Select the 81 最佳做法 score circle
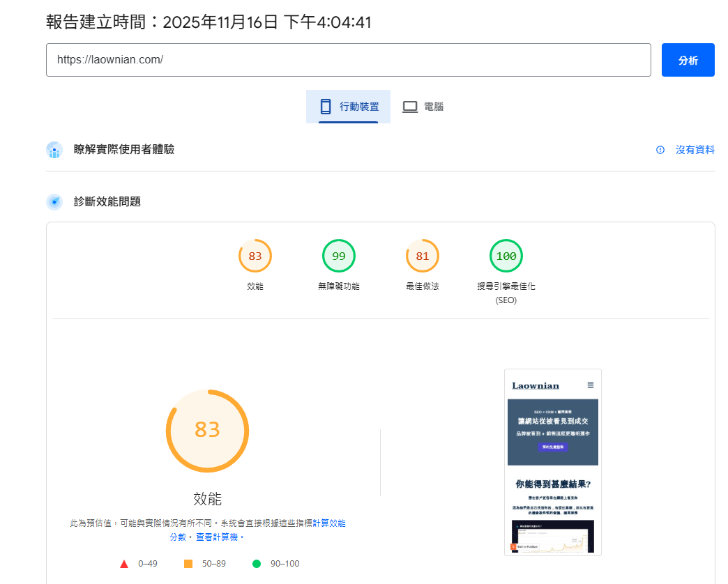Viewport: 728px width, 584px height. (422, 256)
